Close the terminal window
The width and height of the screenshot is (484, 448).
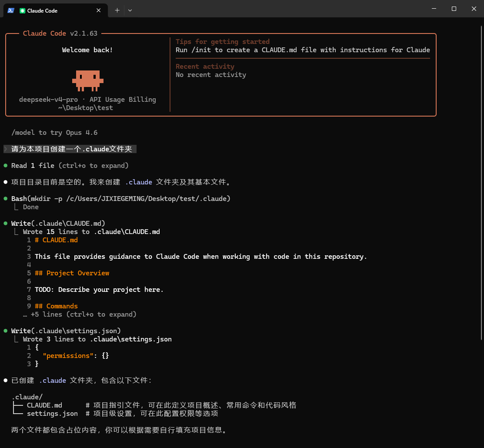(474, 9)
